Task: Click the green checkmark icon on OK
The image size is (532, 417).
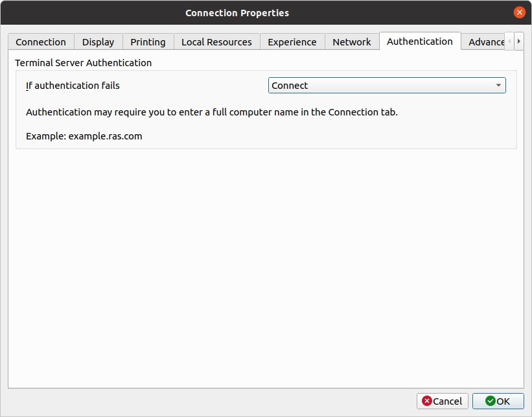Action: 490,401
